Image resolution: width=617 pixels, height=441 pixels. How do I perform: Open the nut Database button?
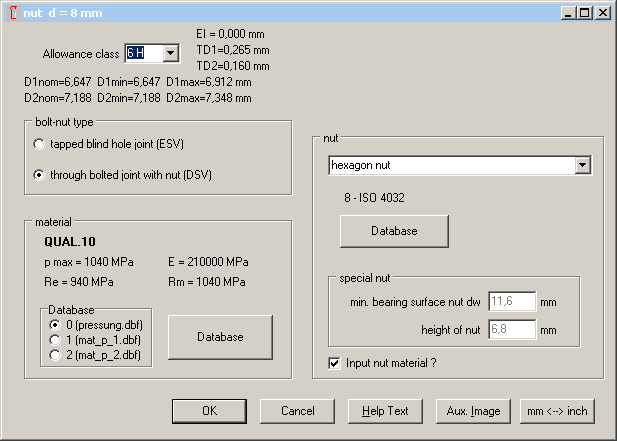[394, 231]
